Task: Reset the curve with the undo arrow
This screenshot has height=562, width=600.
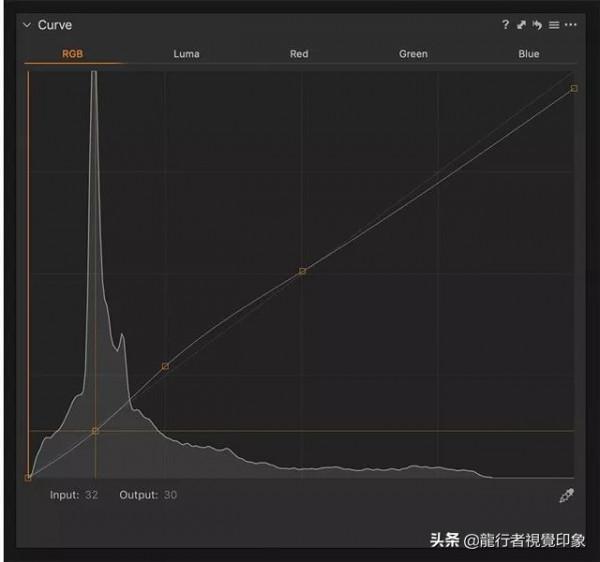Action: click(x=537, y=25)
